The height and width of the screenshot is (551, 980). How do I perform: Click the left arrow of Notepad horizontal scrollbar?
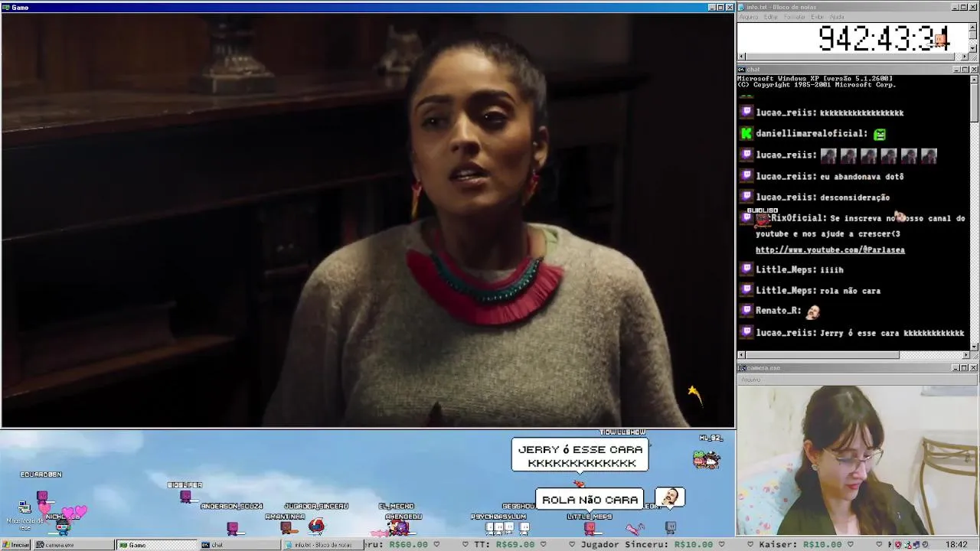tap(741, 56)
